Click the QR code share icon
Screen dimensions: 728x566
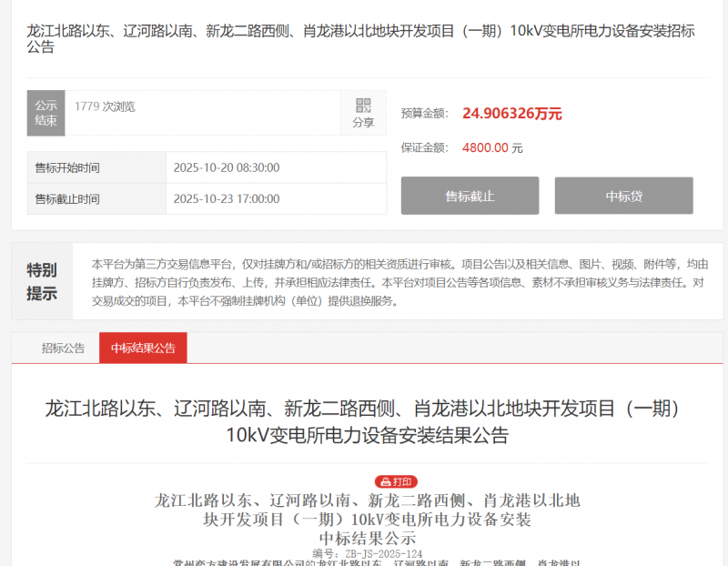363,106
